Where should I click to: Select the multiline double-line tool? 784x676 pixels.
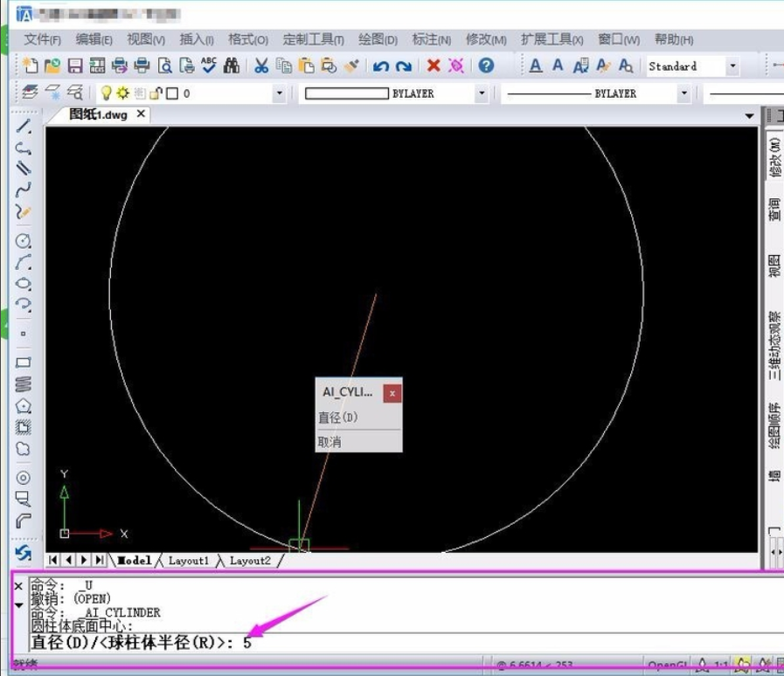click(23, 169)
